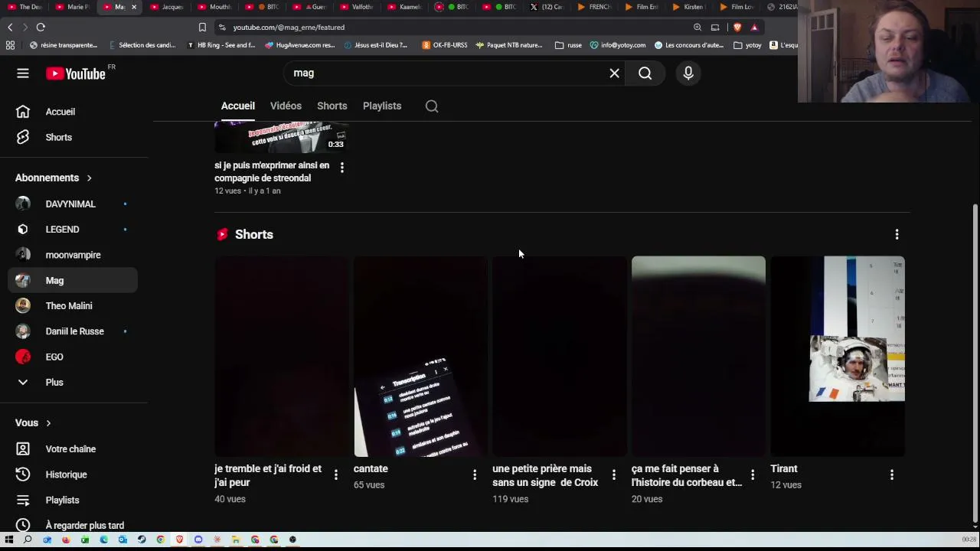Reload the page in the browser

[x=41, y=28]
